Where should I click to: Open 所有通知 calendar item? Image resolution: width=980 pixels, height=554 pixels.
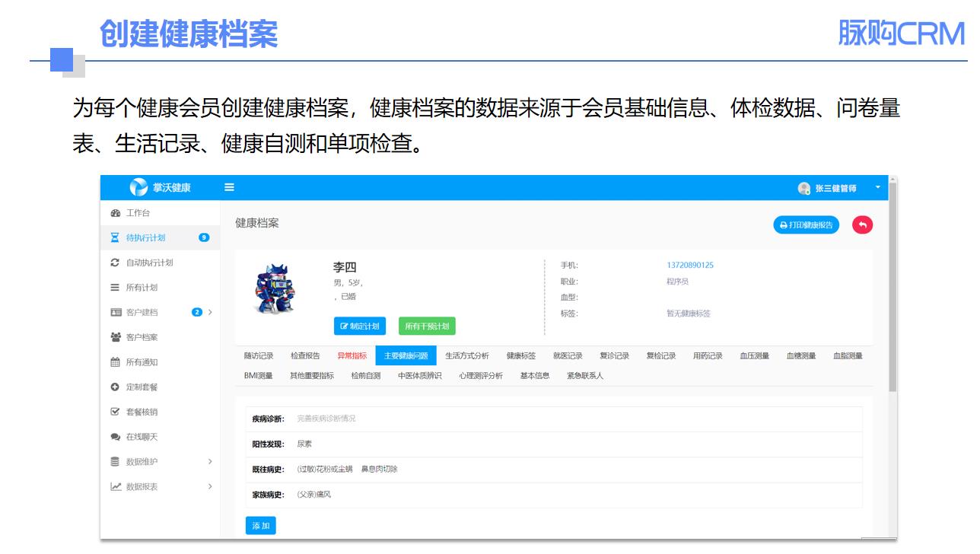point(142,362)
